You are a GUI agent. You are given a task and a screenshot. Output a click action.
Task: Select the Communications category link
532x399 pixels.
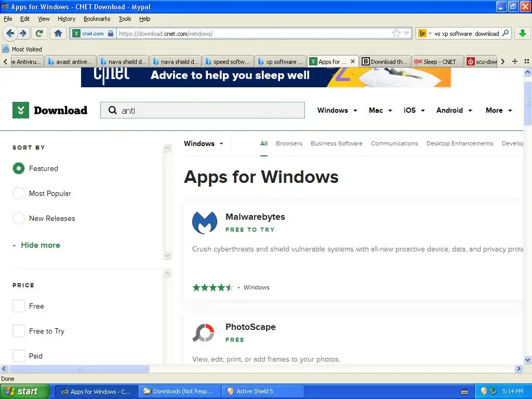click(394, 143)
